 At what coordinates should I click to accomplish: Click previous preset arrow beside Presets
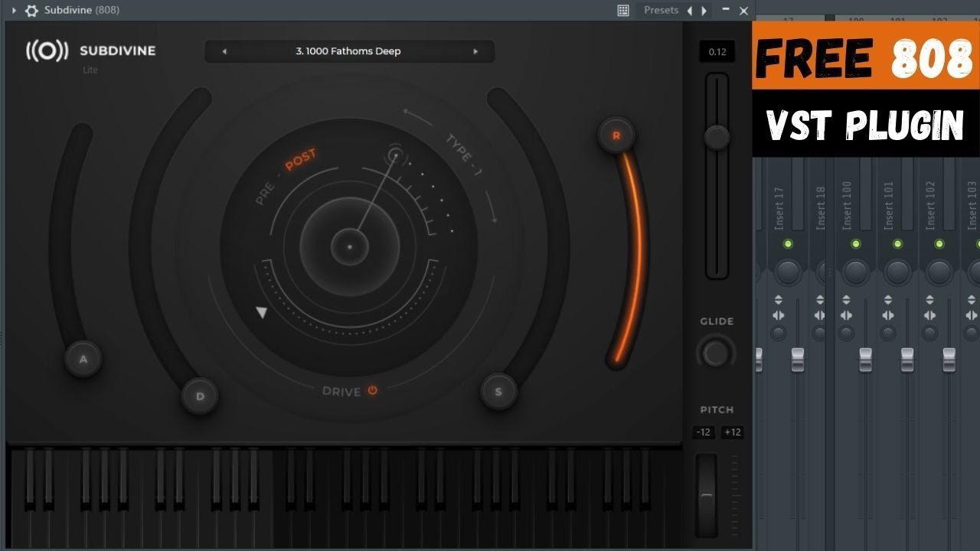(x=689, y=11)
